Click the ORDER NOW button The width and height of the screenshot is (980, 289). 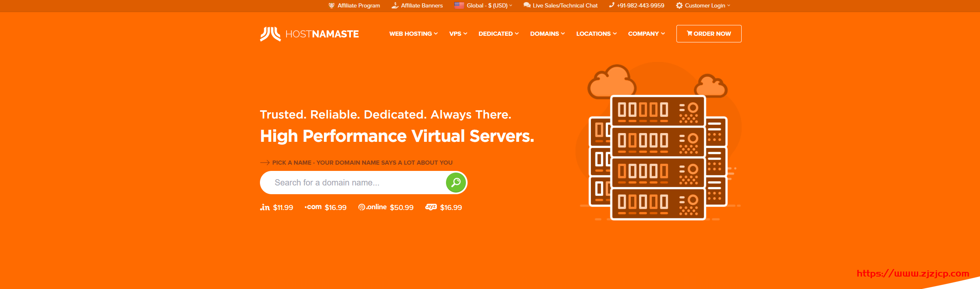point(709,34)
